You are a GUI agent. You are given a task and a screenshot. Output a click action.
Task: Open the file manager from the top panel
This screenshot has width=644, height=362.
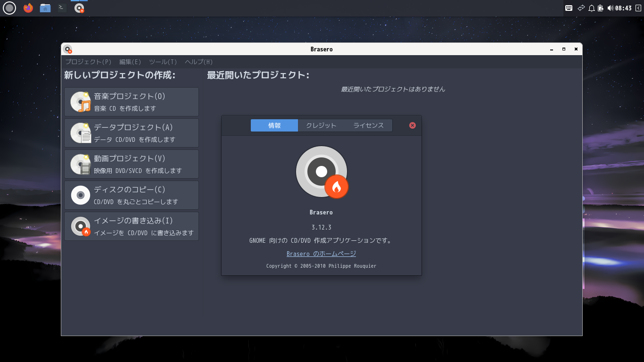click(x=45, y=8)
